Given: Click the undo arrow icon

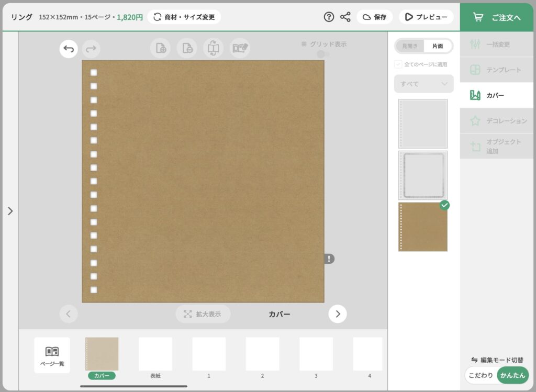Looking at the screenshot, I should point(69,49).
